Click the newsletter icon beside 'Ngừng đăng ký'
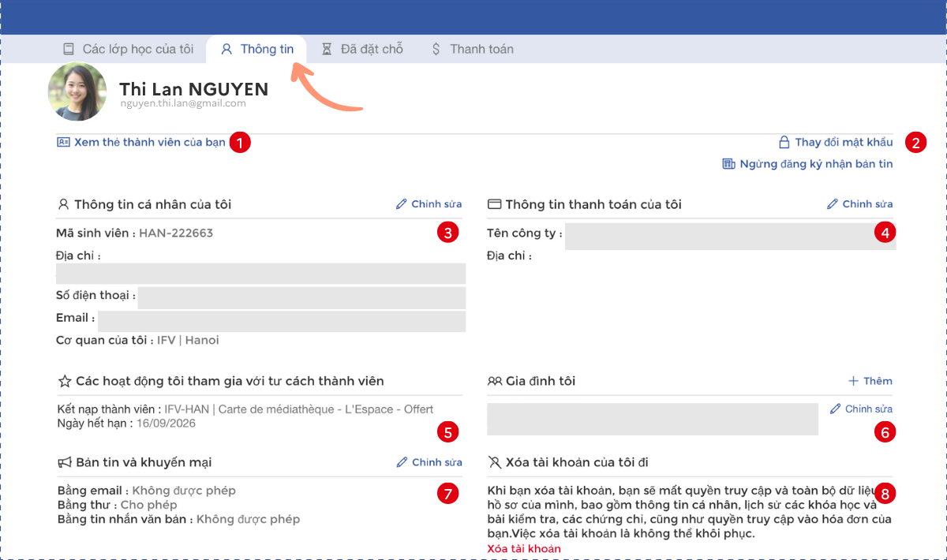This screenshot has height=560, width=947. [x=728, y=164]
